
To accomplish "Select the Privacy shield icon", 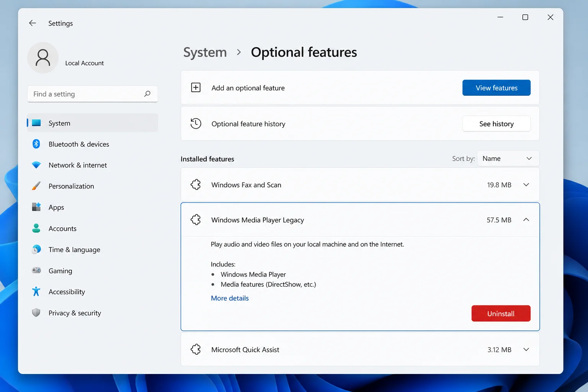I will [x=36, y=312].
